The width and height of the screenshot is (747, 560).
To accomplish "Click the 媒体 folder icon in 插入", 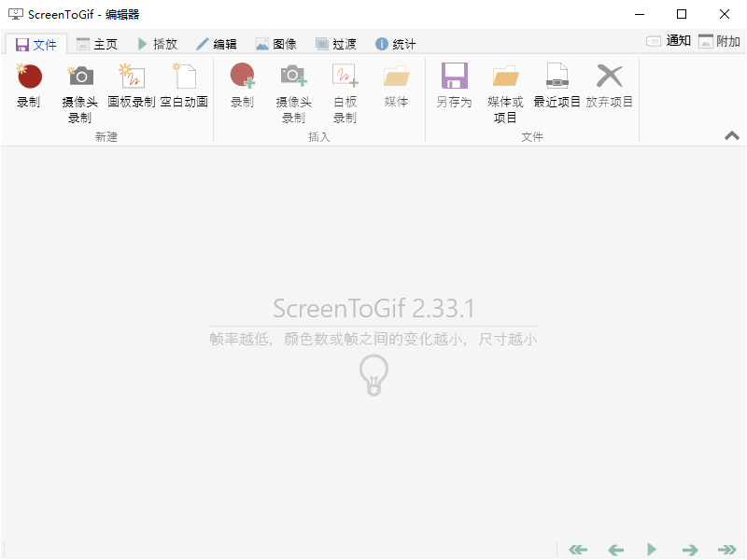I will (397, 77).
